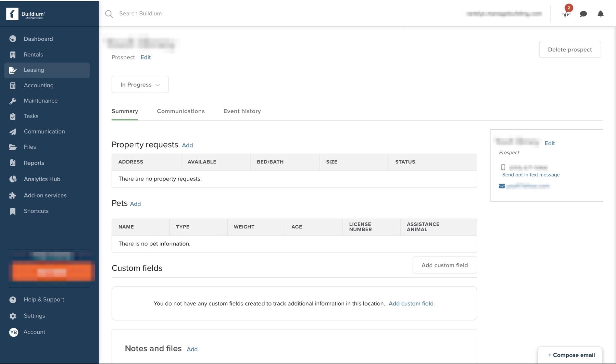Click the Maintenance wrench icon

pos(13,101)
